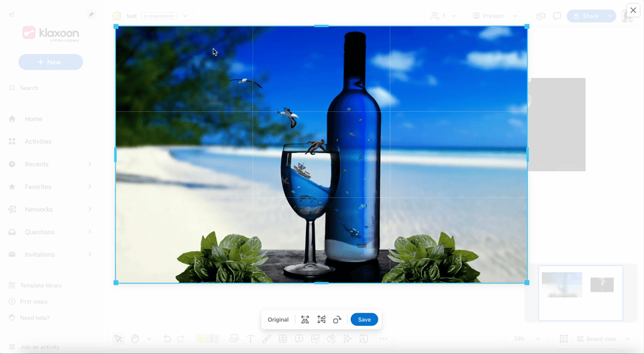Image resolution: width=644 pixels, height=354 pixels.
Task: Expand the Networks chevron
Action: 89,209
